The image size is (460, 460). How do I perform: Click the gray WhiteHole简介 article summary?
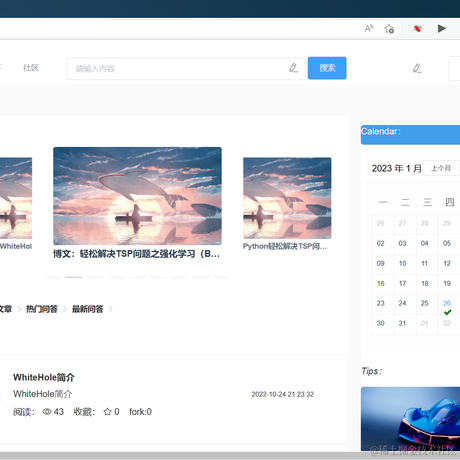[x=42, y=394]
